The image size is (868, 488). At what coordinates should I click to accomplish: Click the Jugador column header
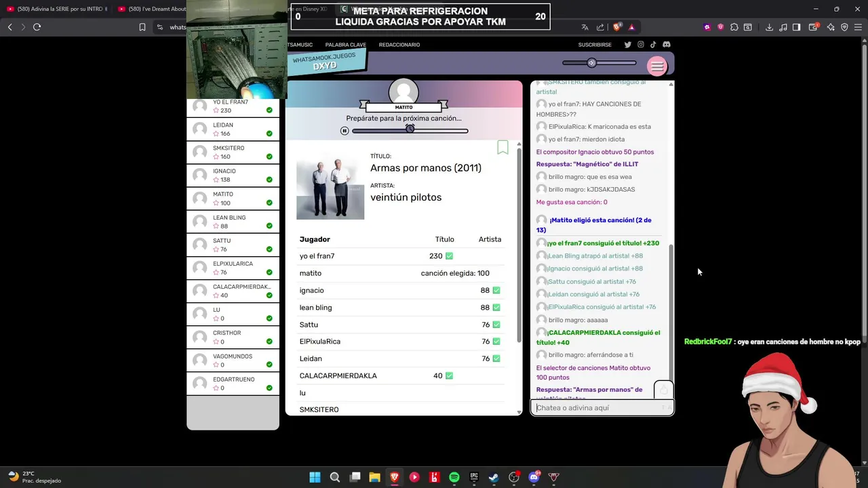315,239
